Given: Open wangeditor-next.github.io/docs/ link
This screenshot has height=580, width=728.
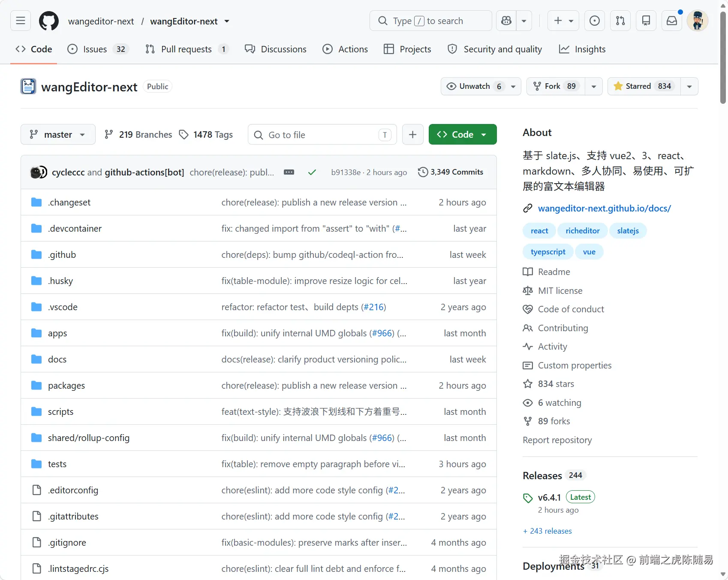Looking at the screenshot, I should (605, 208).
